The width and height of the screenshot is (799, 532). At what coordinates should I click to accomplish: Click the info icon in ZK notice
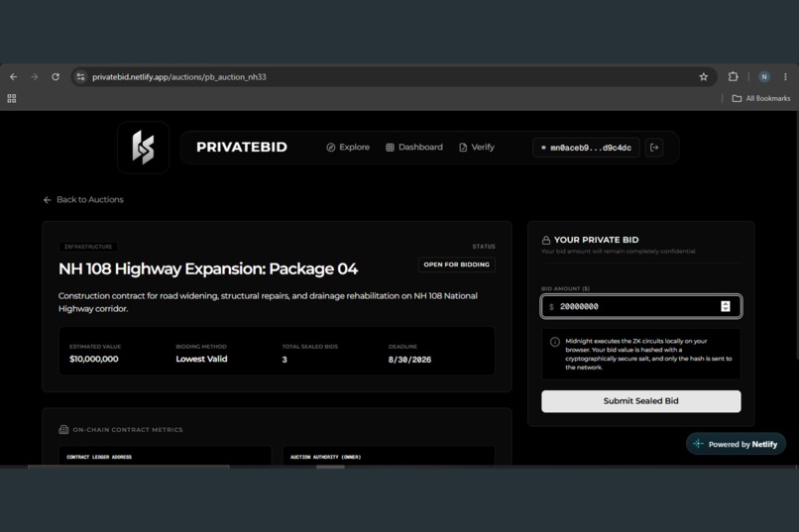[555, 342]
